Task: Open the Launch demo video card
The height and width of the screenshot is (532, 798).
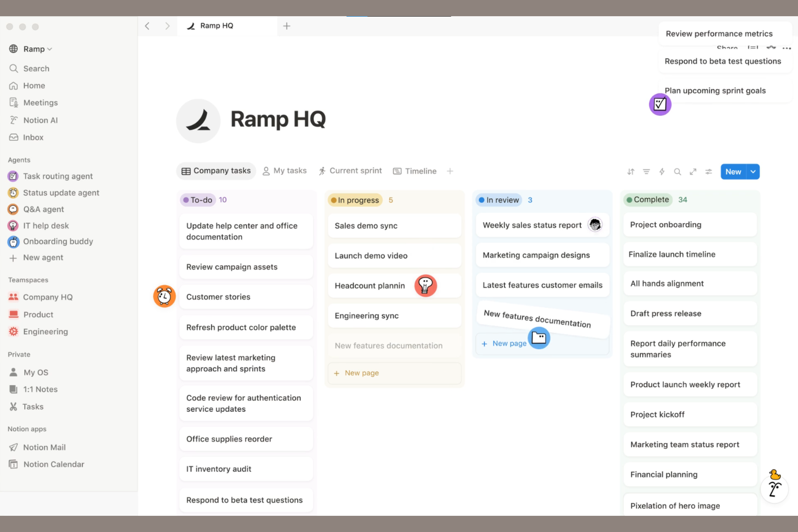Action: (394, 256)
